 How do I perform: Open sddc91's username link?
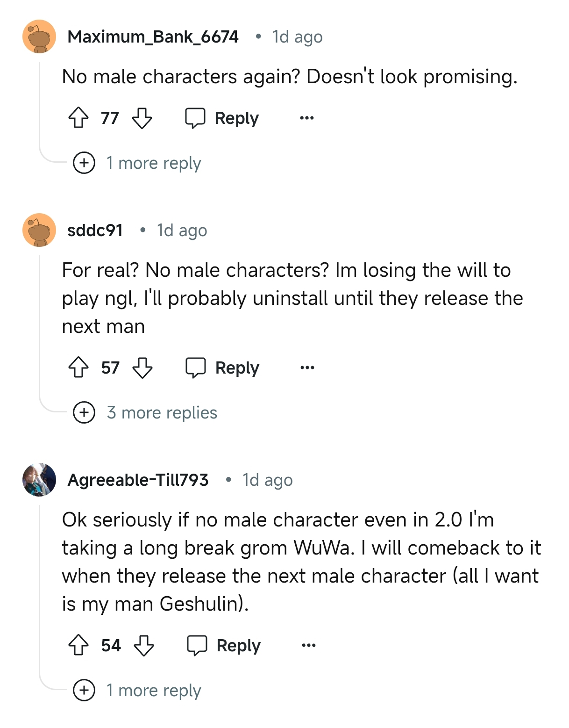pyautogui.click(x=95, y=230)
